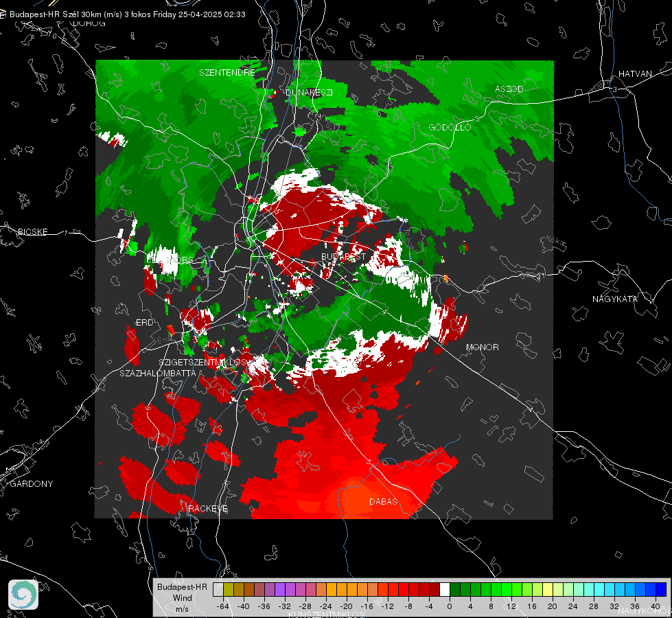Click the Budapest-HR legend title text
The image size is (672, 618).
(x=182, y=586)
